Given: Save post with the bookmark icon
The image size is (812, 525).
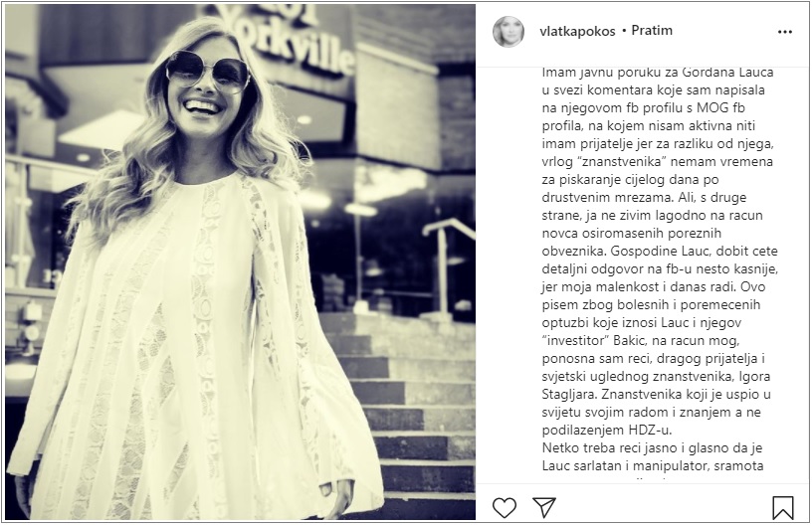Looking at the screenshot, I should (782, 507).
